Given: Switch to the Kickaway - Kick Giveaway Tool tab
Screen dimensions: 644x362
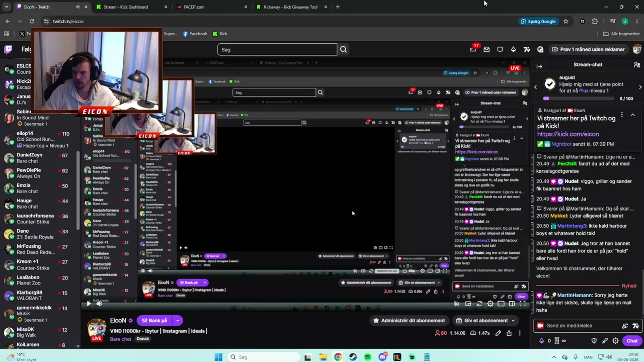Looking at the screenshot, I should tap(291, 7).
